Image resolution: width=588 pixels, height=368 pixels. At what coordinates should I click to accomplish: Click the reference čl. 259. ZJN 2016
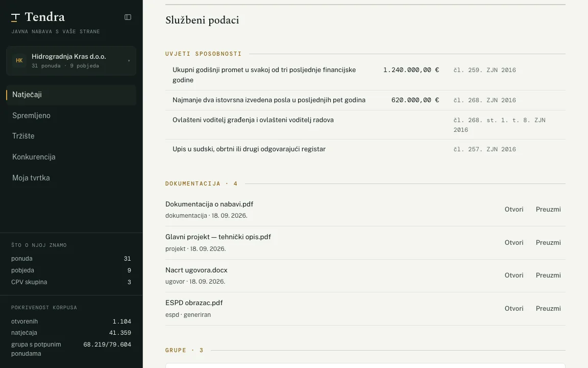coord(484,70)
